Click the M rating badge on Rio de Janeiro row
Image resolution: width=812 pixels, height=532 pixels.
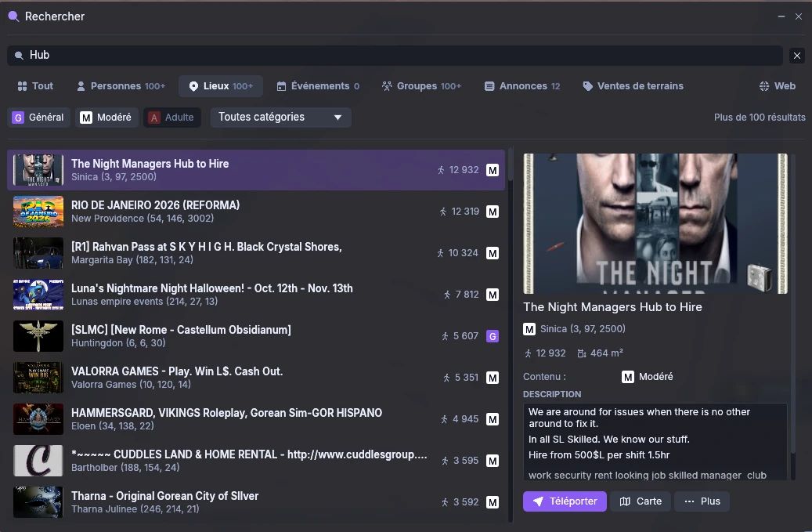click(493, 212)
